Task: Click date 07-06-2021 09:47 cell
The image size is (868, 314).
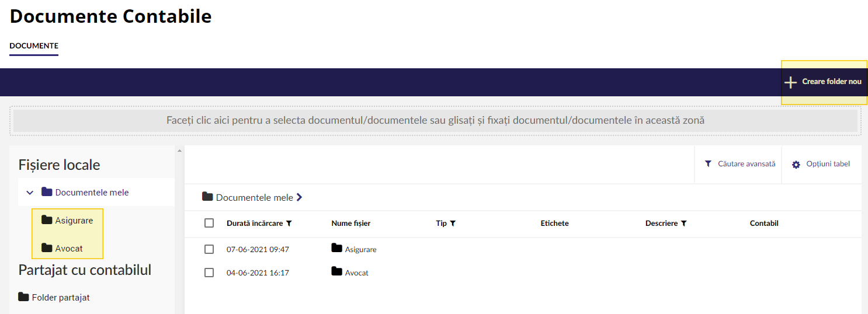Action: point(258,249)
